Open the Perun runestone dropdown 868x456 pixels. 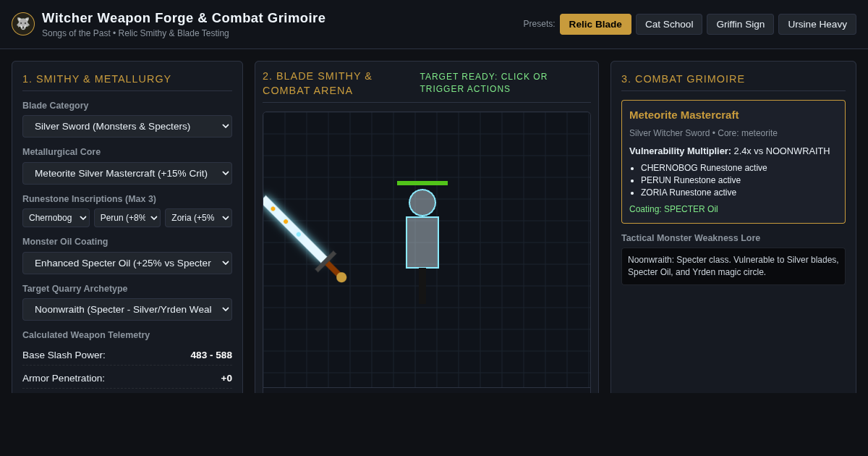127,218
